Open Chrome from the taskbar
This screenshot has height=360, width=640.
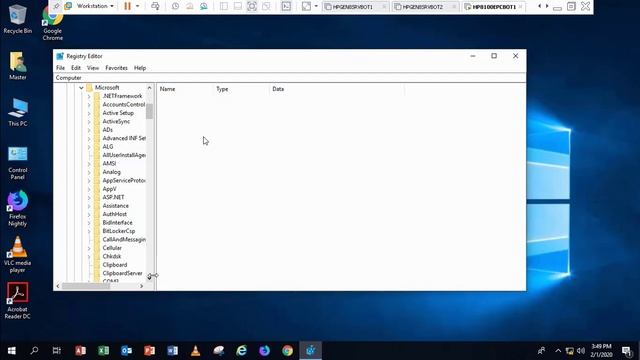point(287,351)
